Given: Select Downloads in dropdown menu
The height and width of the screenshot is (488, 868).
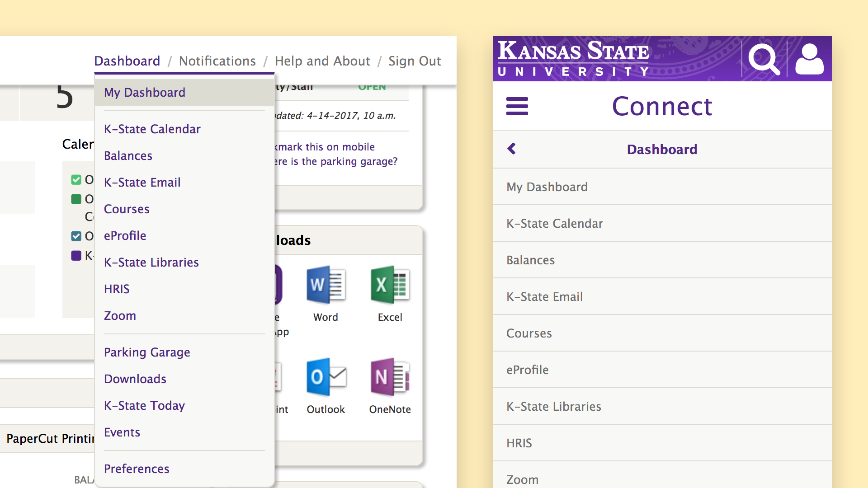Looking at the screenshot, I should (184, 379).
